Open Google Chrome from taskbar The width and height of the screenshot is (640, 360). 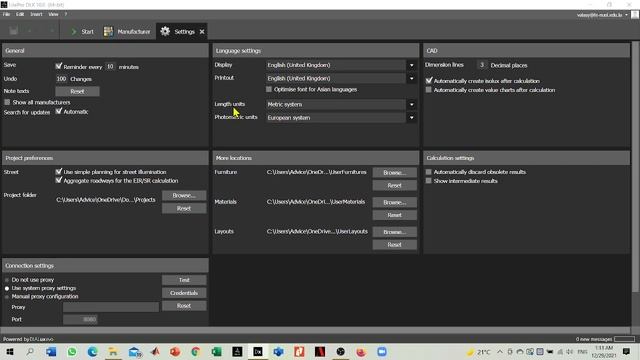coord(196,351)
